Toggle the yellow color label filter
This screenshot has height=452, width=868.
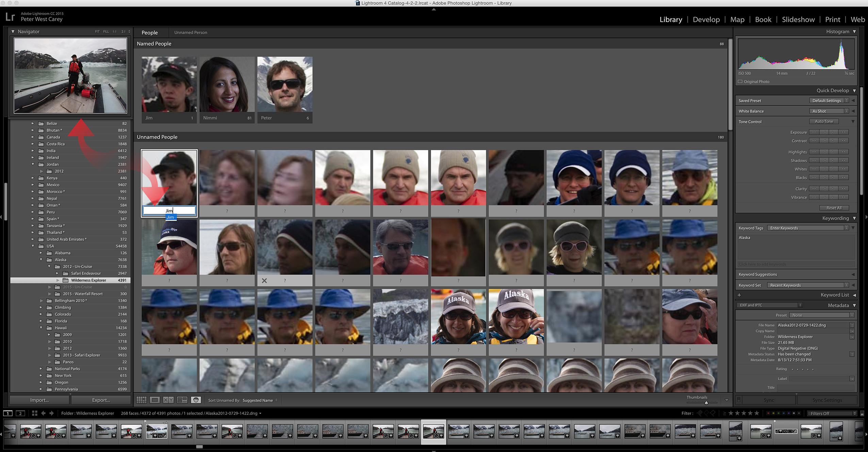(773, 414)
